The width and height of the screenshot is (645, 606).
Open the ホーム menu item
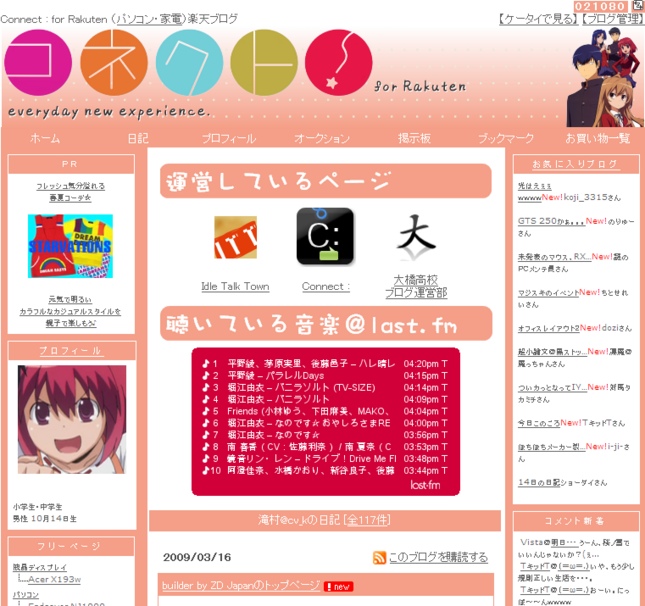[45, 138]
